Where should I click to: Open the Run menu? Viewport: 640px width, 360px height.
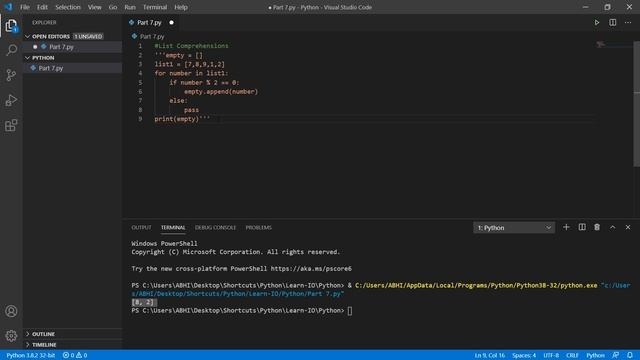[130, 7]
